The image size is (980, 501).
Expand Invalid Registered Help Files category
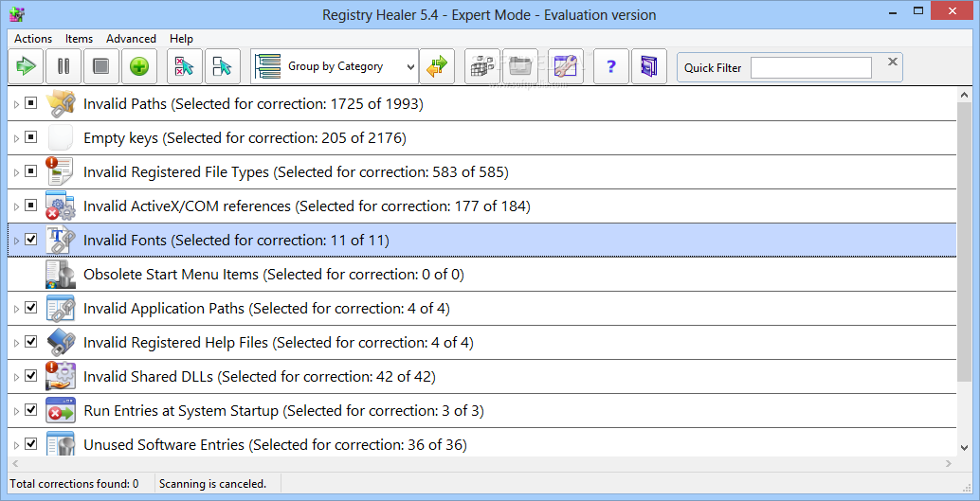(16, 343)
